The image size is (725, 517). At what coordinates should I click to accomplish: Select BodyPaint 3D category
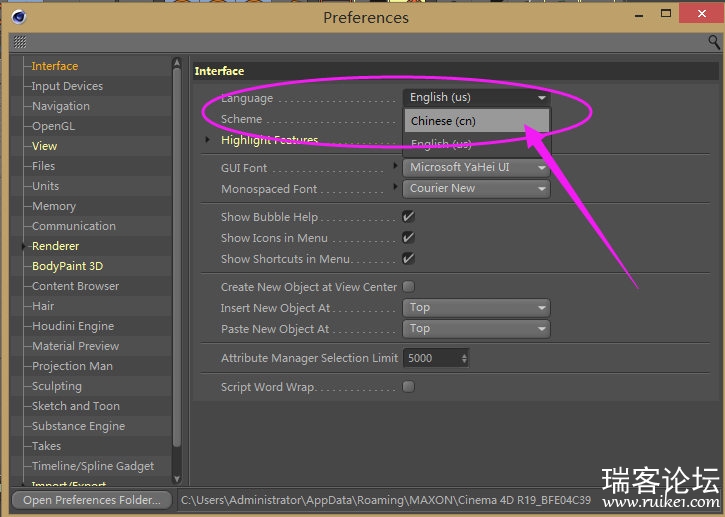[x=68, y=266]
